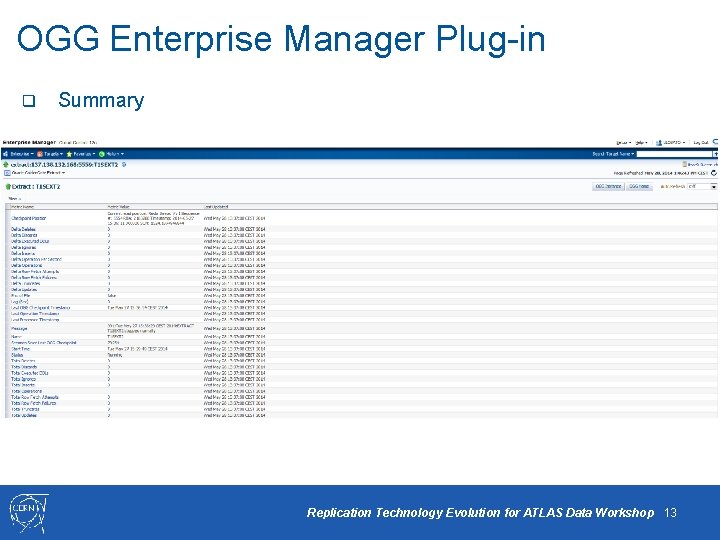Click the Delta Updates metric
720x540 pixels.
[24, 290]
